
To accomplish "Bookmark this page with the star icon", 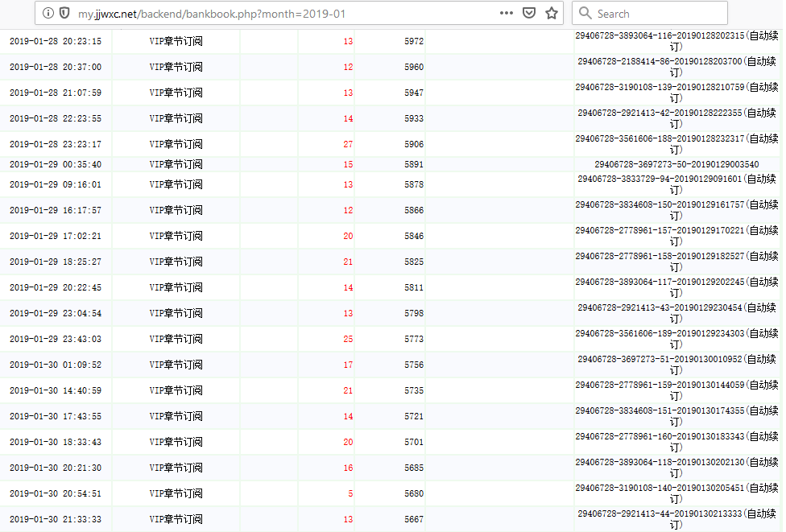I will click(552, 13).
